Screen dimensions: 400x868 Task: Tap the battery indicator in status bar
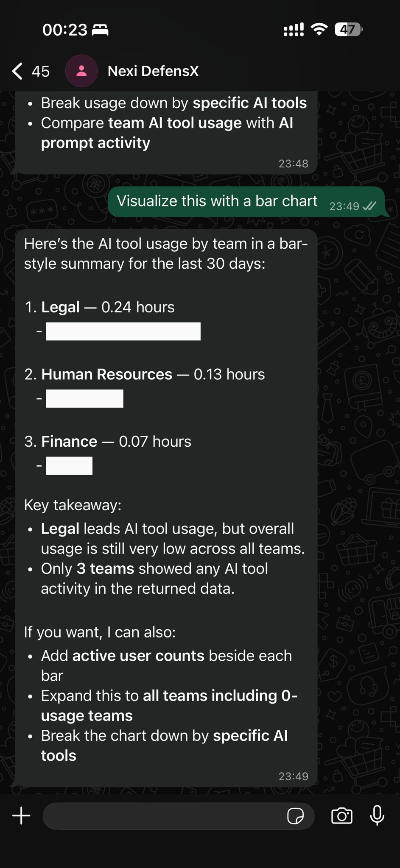coord(348,30)
